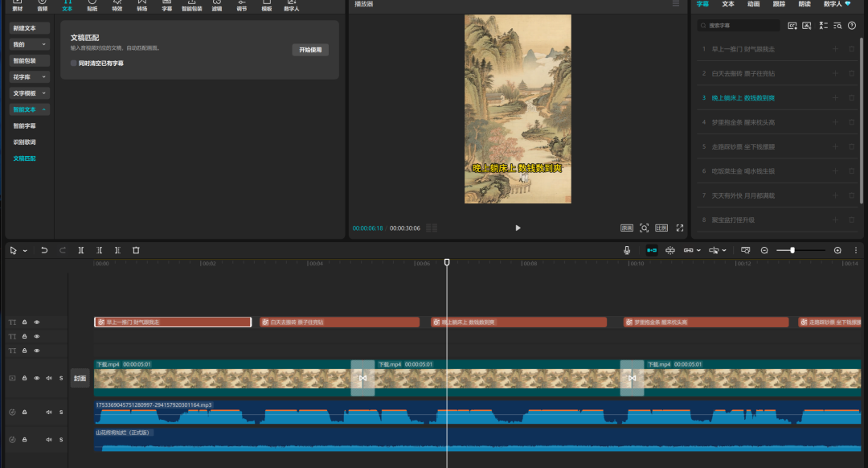Viewport: 868px width, 468px height.
Task: Click the undo arrow in timeline toolbar
Action: [x=44, y=250]
